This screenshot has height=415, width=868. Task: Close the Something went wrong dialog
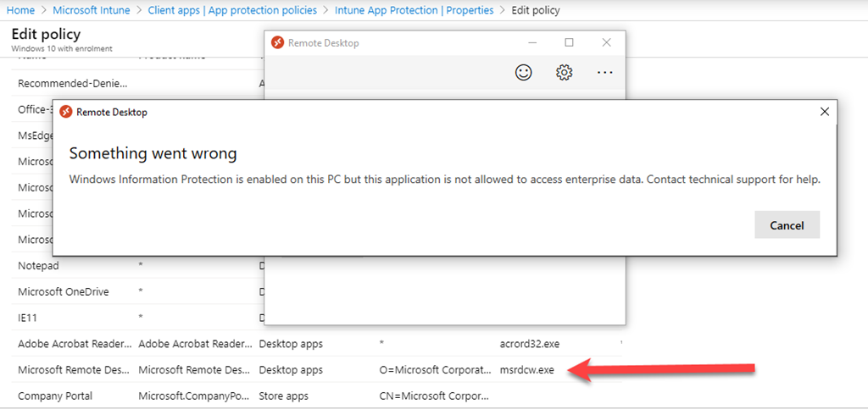(x=824, y=111)
